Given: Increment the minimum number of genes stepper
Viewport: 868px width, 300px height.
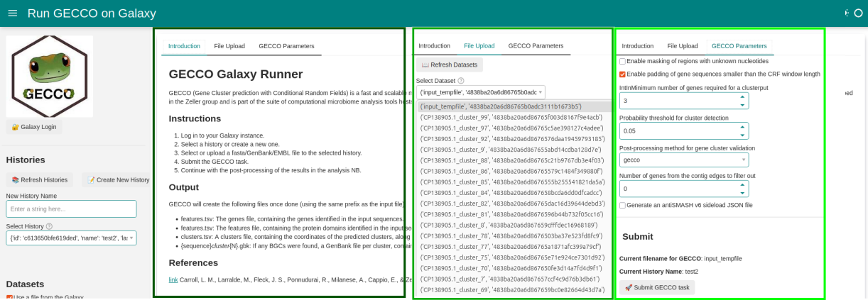Looking at the screenshot, I should [x=742, y=97].
